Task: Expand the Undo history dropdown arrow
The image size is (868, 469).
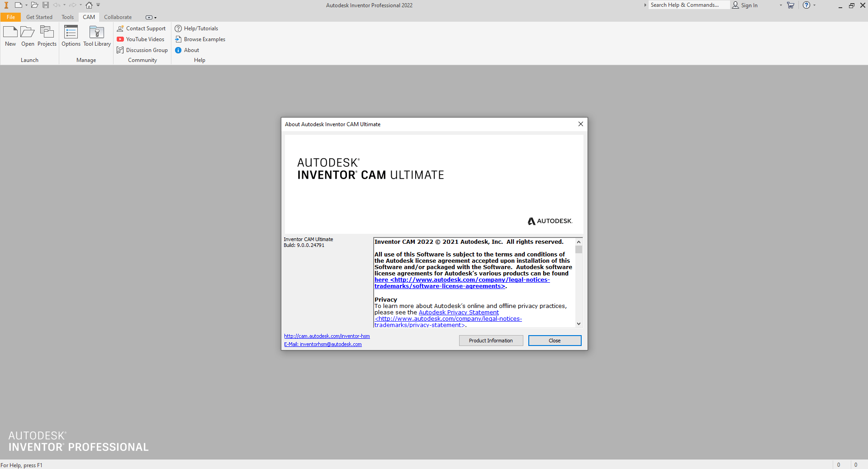Action: tap(64, 5)
